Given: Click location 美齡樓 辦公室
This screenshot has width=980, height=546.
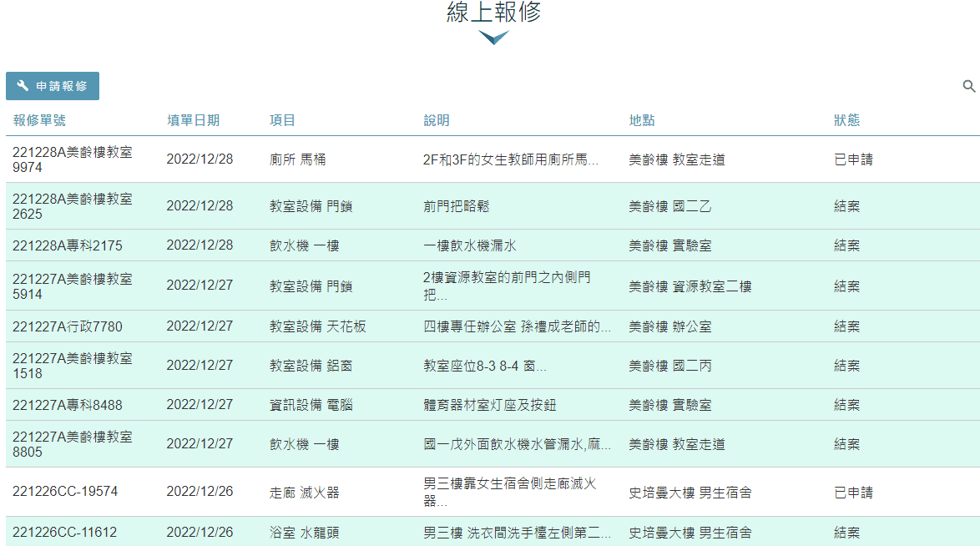Looking at the screenshot, I should [670, 326].
